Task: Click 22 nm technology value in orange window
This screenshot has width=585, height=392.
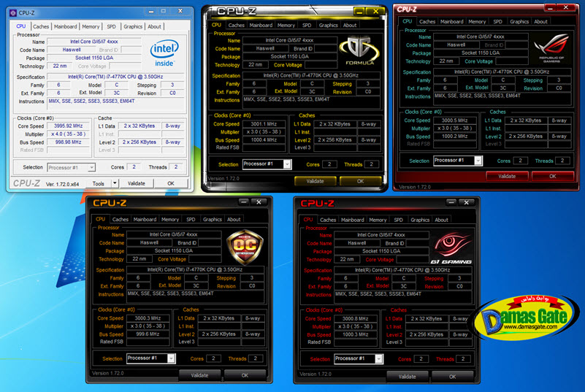Action: (139, 258)
